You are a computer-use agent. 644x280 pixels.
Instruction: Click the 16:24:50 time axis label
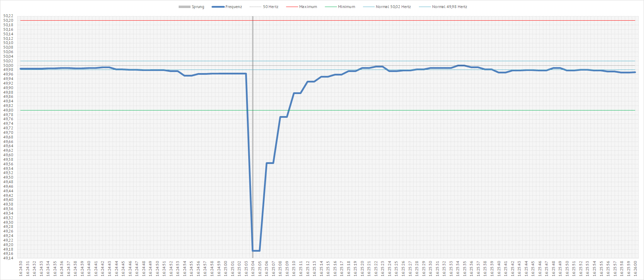tap(21, 268)
